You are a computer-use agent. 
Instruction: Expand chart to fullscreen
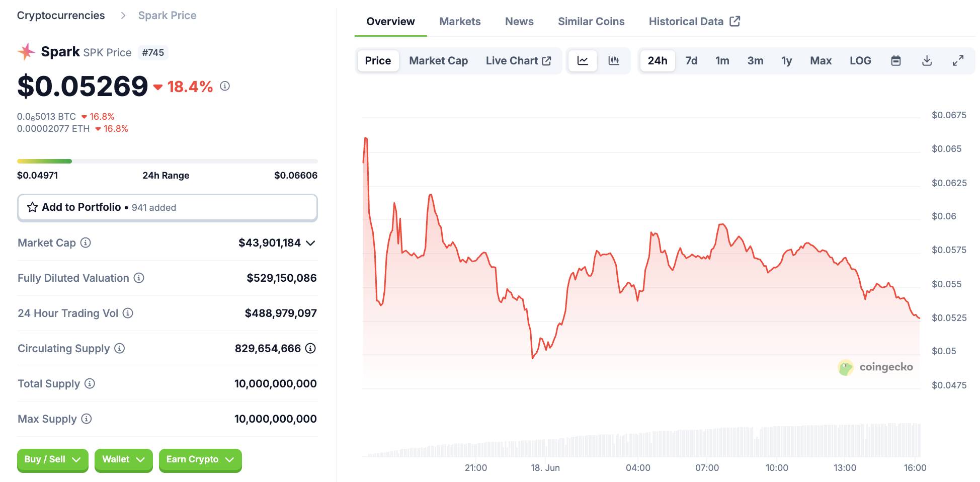point(958,61)
